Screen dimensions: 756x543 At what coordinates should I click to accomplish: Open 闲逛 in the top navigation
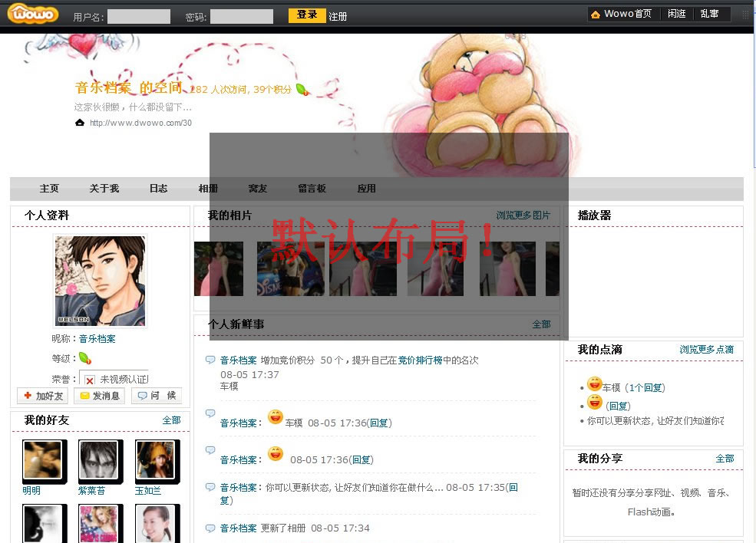[x=676, y=14]
